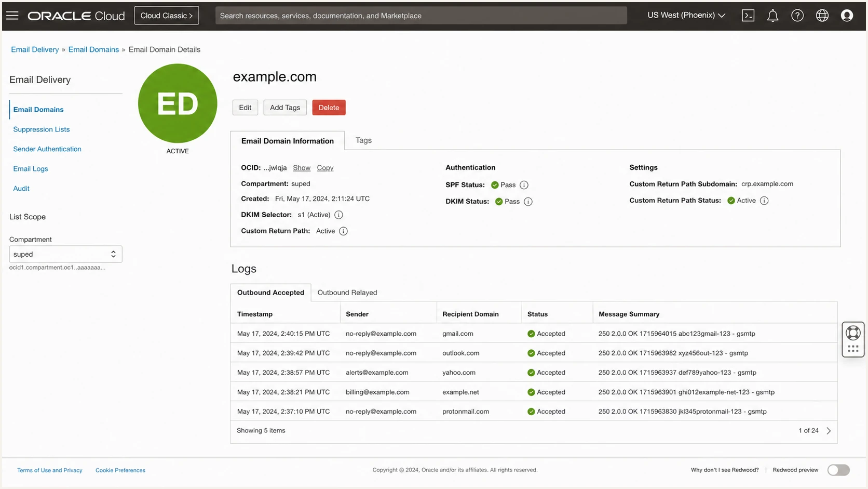868x489 pixels.
Task: Click the crp.example.com subdomain value
Action: [x=767, y=184]
